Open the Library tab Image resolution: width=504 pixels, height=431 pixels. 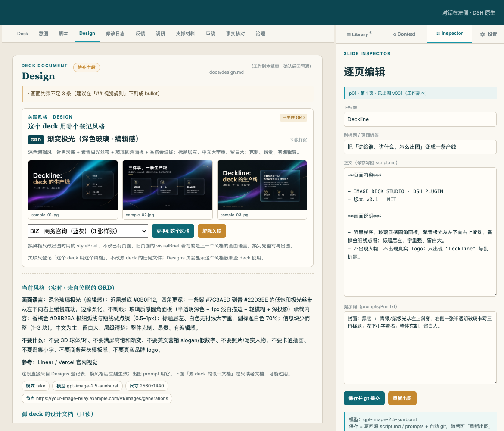pos(359,34)
